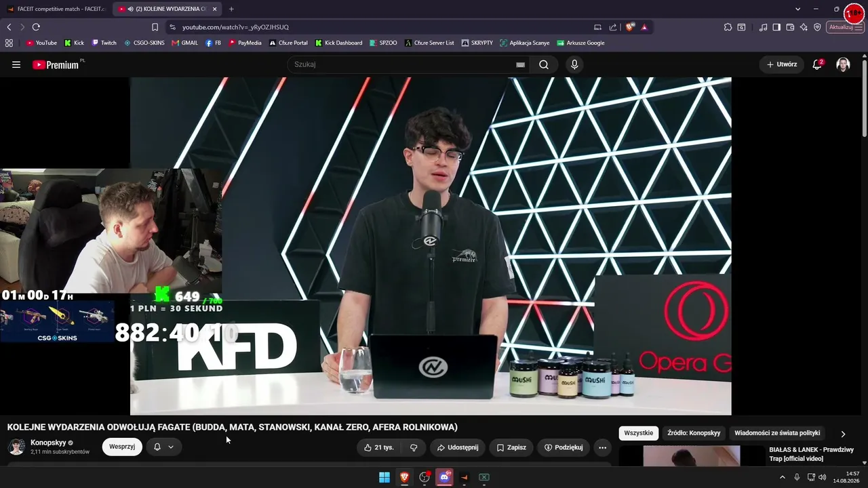
Task: Select the Źródło: Konopskyy filter chip
Action: pos(694,433)
